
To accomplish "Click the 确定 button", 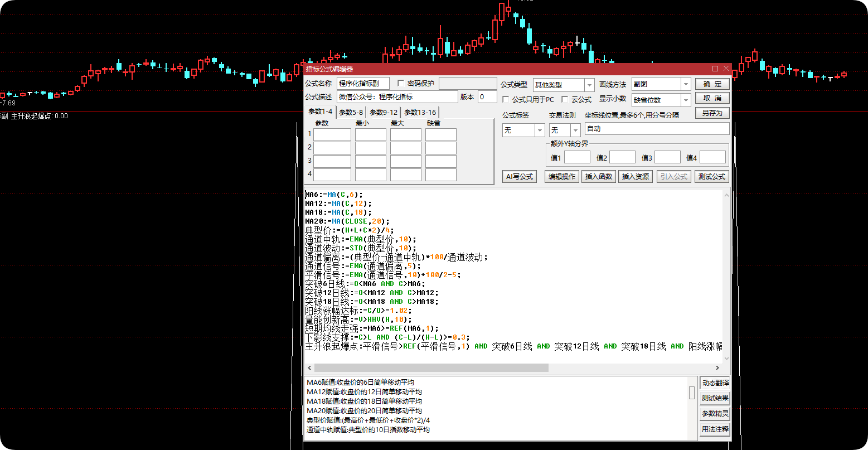I will tap(712, 84).
